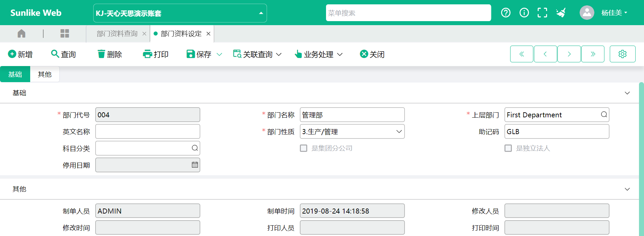
Task: Open the 科目分类 lookup search icon
Action: click(x=195, y=148)
